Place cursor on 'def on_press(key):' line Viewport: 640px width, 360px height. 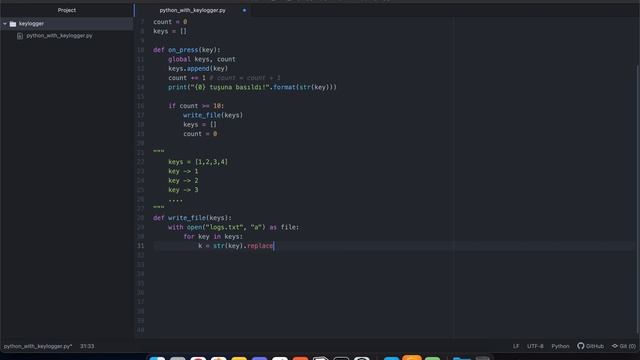point(187,50)
